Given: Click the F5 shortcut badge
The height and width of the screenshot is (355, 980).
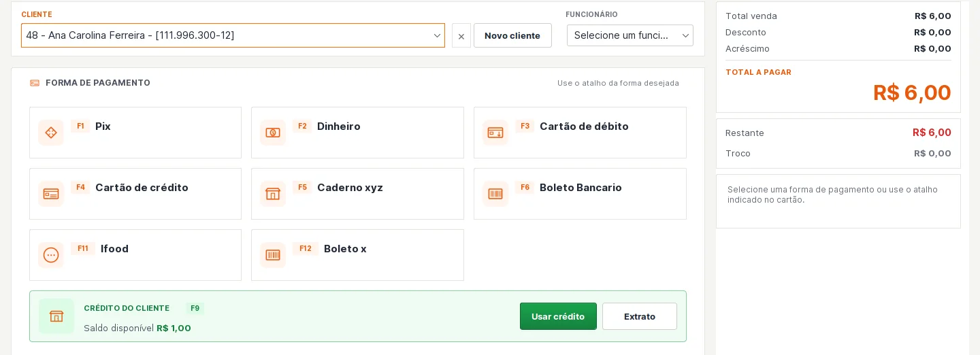Looking at the screenshot, I should pyautogui.click(x=302, y=187).
